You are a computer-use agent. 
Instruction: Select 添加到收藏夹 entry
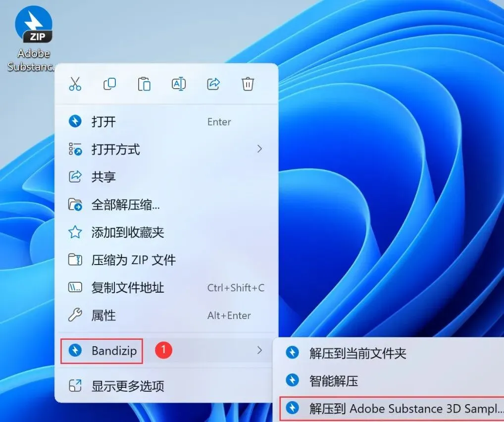tap(166, 232)
